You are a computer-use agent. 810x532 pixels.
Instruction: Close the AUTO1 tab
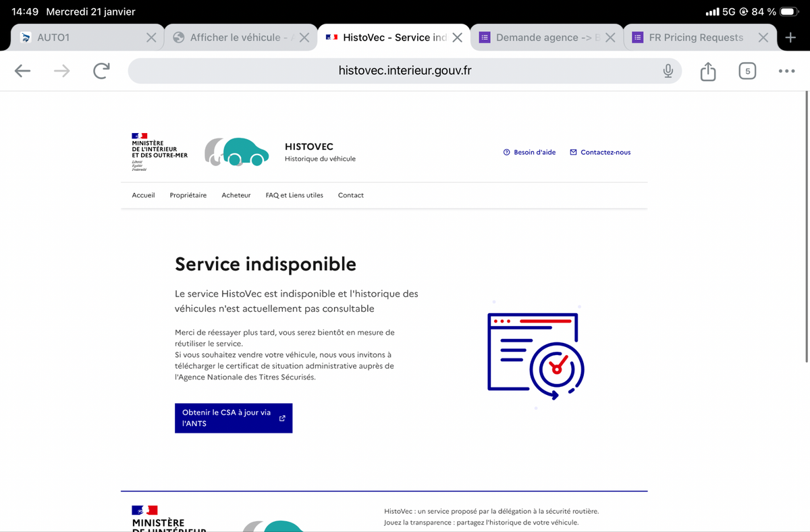coord(151,38)
